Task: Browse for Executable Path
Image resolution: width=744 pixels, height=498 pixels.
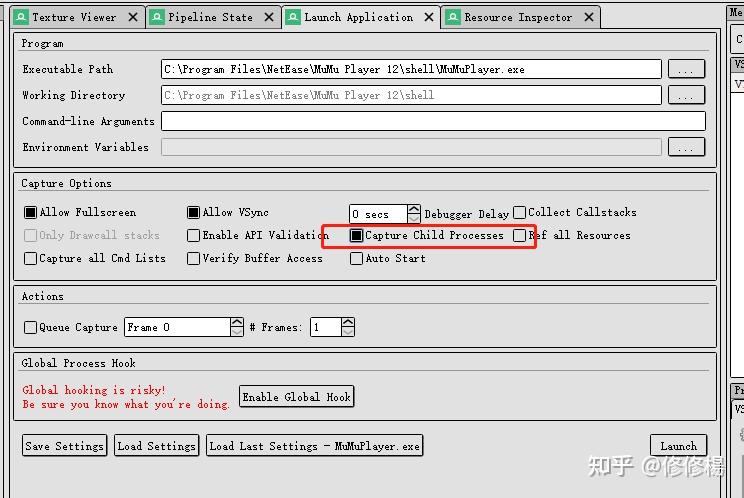Action: (x=686, y=69)
